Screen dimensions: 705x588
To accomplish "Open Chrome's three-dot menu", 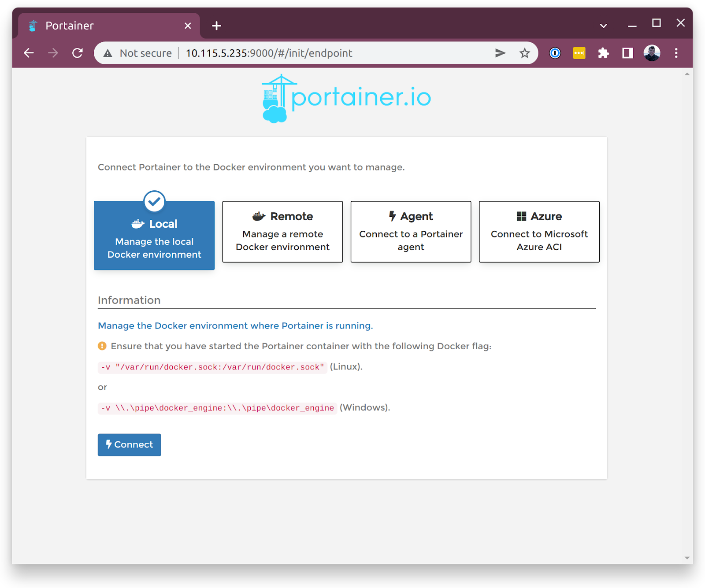I will (676, 53).
